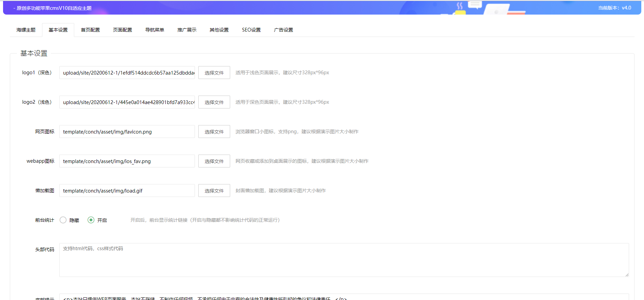Image resolution: width=644 pixels, height=300 pixels.
Task: Choose file for logo2（浅色）
Action: point(214,102)
